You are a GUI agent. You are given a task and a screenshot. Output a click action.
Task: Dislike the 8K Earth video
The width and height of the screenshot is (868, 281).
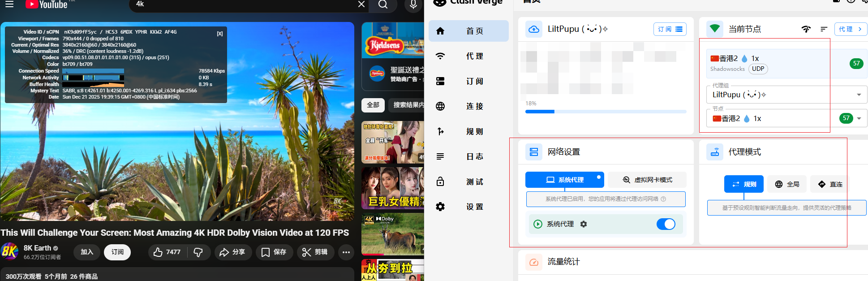coord(198,252)
